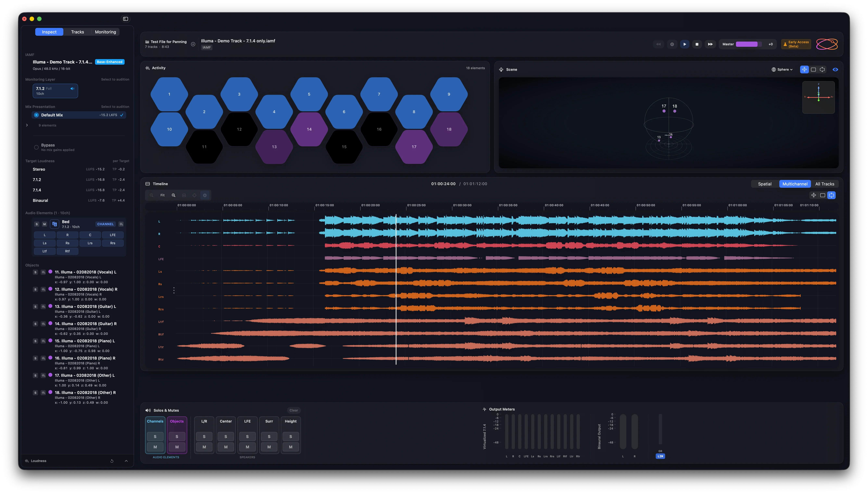
Task: Switch to the Monitoring tab
Action: [106, 32]
